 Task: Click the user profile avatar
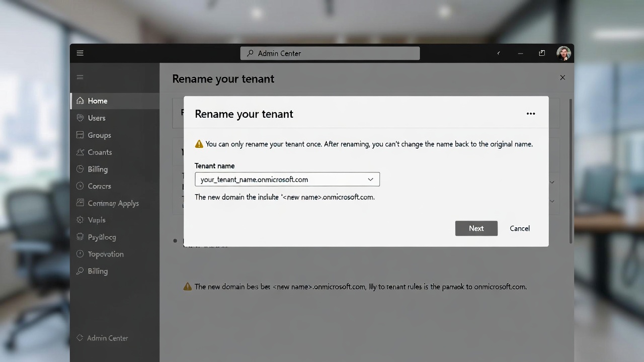(563, 53)
